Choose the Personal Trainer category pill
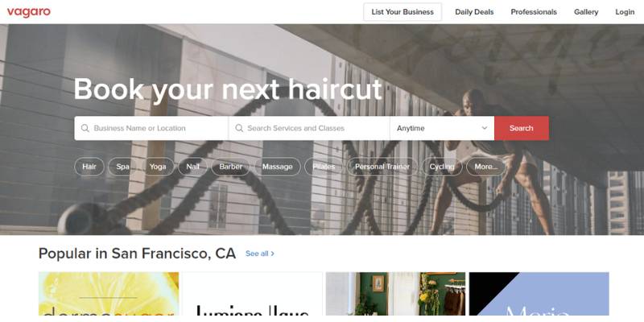Image resolution: width=644 pixels, height=322 pixels. 382,167
